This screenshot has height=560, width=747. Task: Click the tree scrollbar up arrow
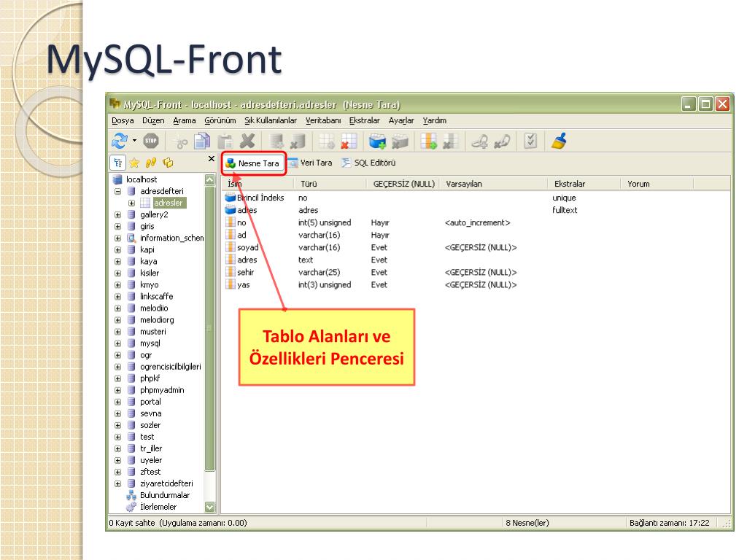[209, 179]
